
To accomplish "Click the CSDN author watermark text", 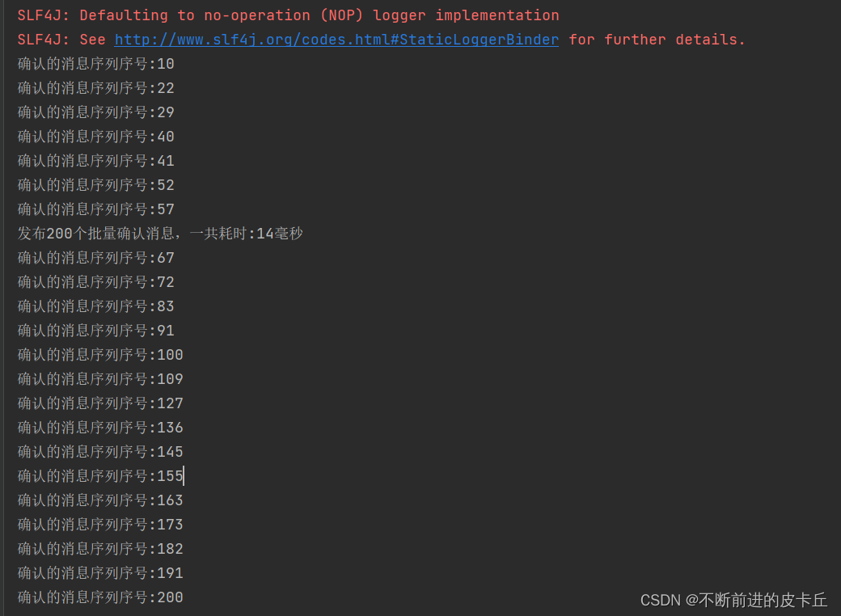I will (x=733, y=600).
